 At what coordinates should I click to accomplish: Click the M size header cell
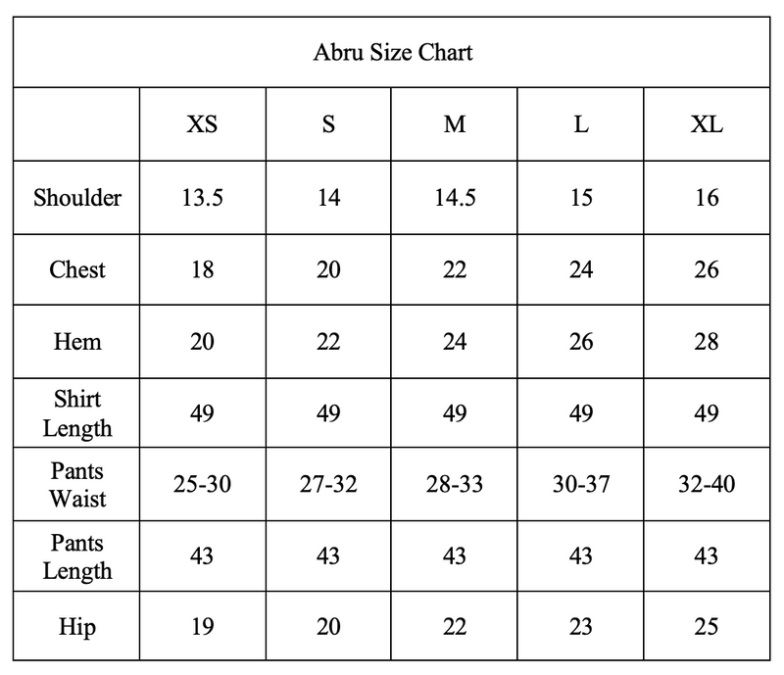(454, 124)
